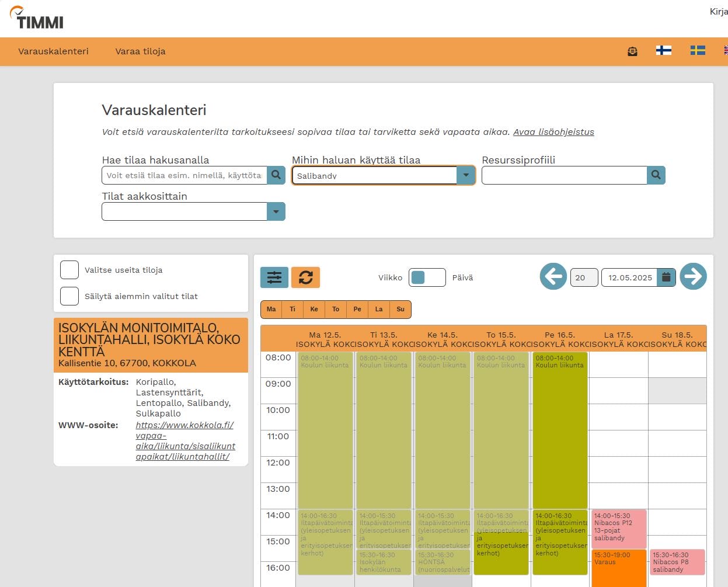Toggle the Pe weekday button
728x587 pixels.
pos(357,310)
